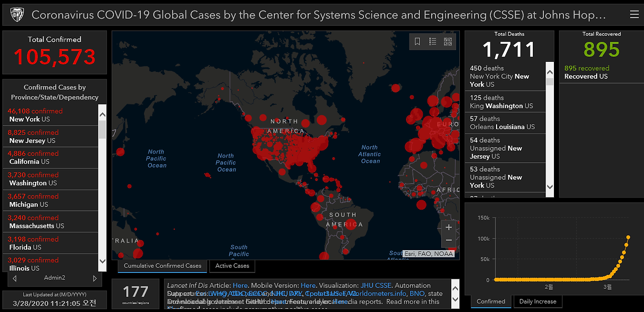This screenshot has width=644, height=312.
Task: Click the Total Deaths 1,711 figure
Action: coord(509,49)
